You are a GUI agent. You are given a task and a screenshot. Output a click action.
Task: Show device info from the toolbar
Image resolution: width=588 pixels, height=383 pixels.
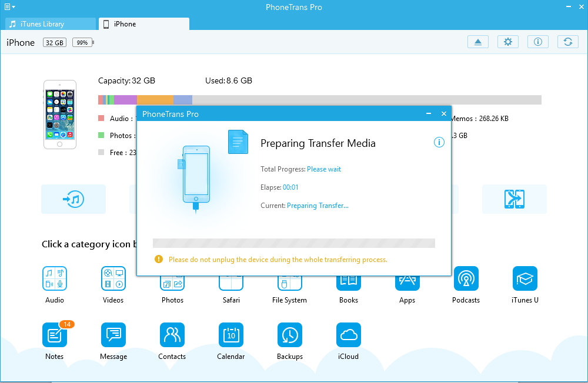(x=537, y=42)
